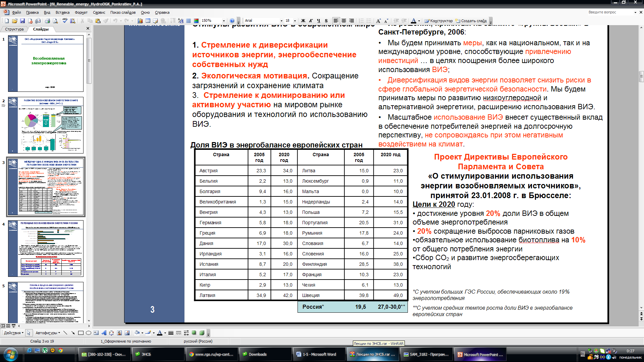Click the Undo arrow icon
This screenshot has height=362, width=644.
115,21
